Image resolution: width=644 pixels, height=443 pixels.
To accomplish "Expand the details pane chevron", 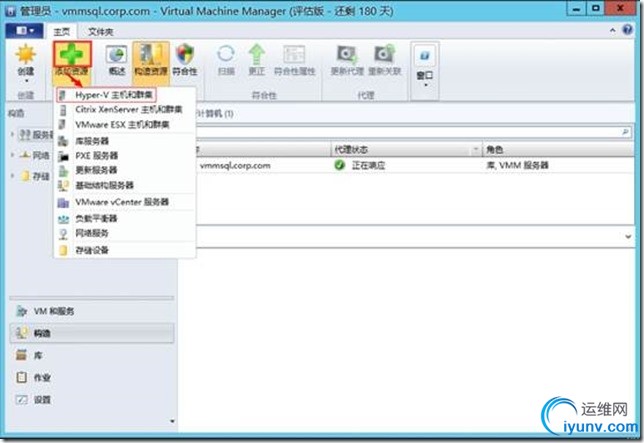I will [x=628, y=236].
